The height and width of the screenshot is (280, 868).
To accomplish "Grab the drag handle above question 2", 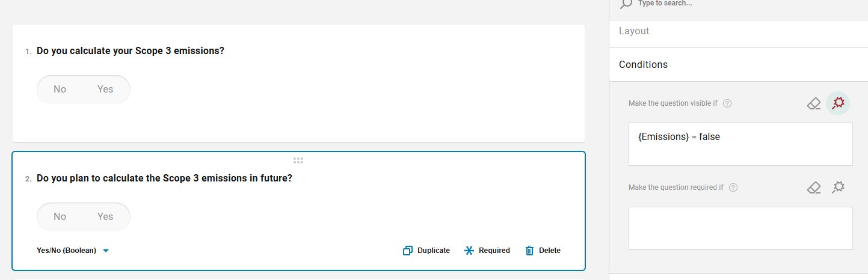I will coord(298,160).
